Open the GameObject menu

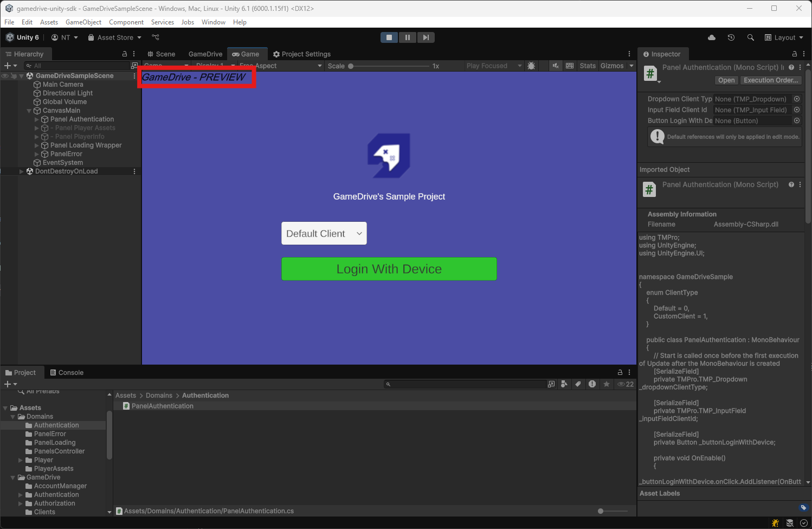click(x=83, y=22)
